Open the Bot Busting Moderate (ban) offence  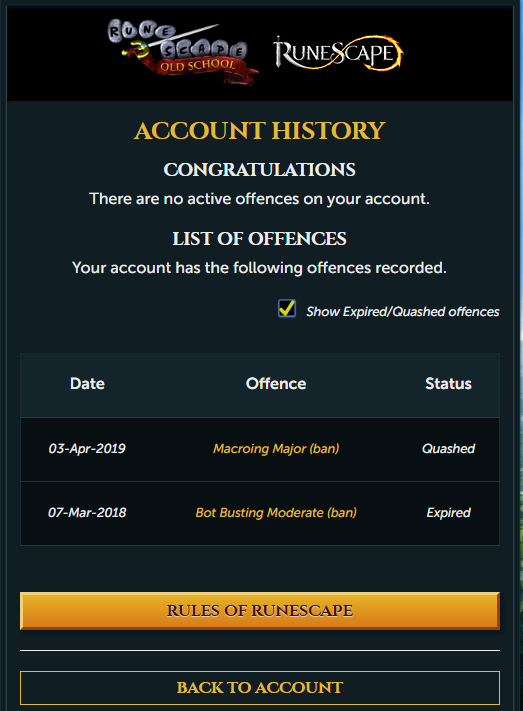(276, 512)
